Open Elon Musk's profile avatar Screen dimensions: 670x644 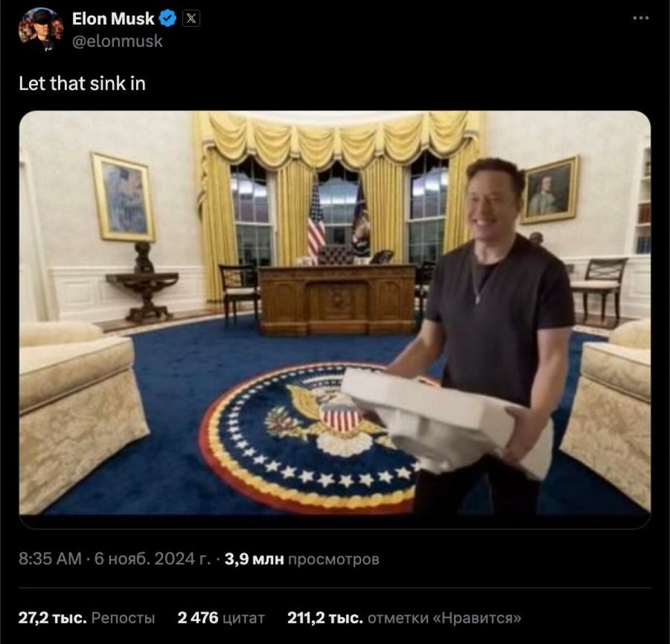coord(41,29)
